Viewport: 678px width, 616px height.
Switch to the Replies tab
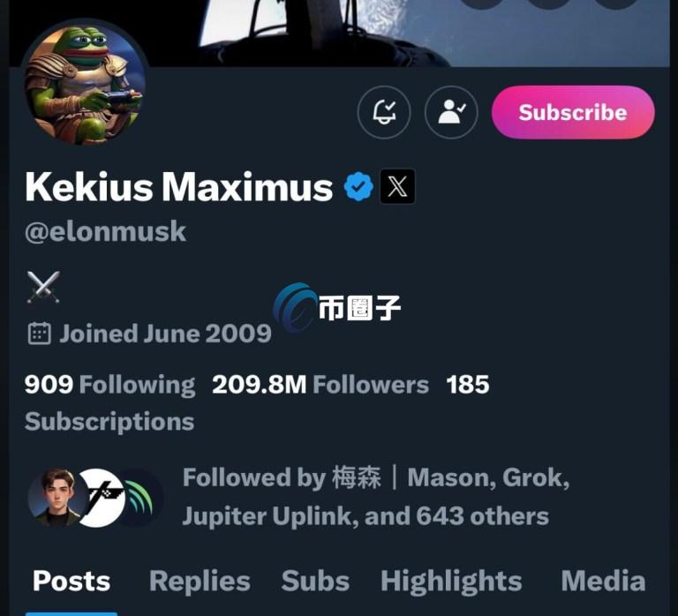[x=200, y=581]
